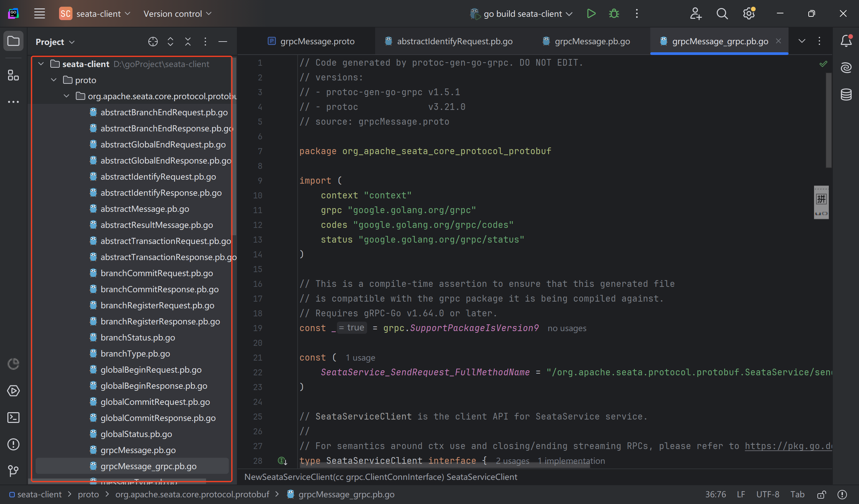
Task: Open the Git version control tool window
Action: pos(13,471)
